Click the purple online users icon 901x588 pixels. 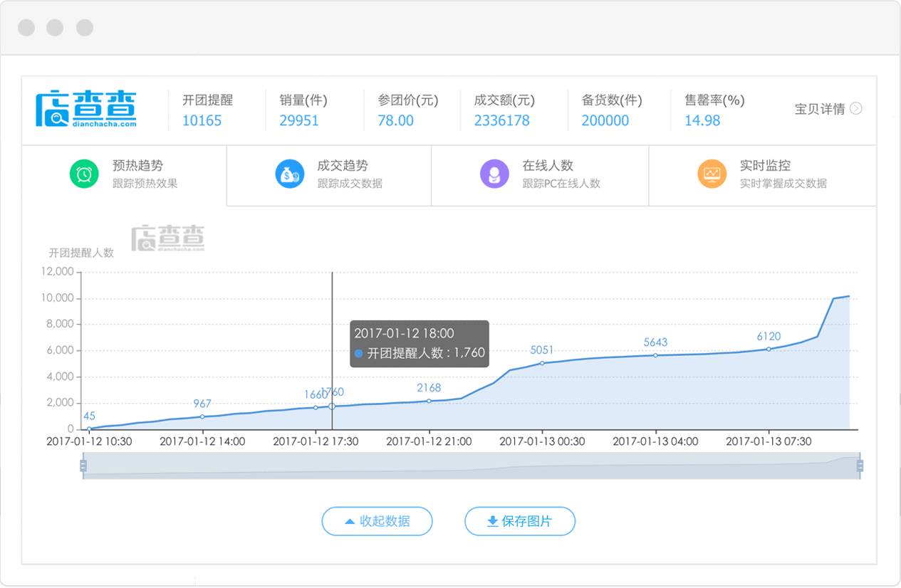tap(494, 174)
